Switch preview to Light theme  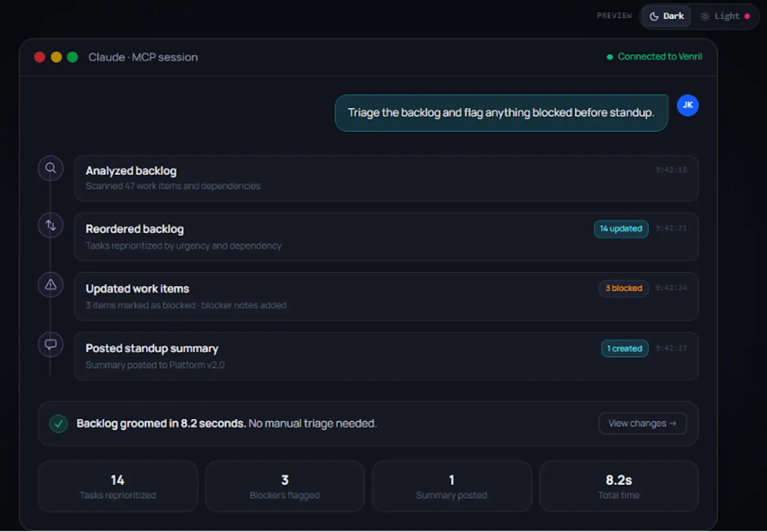pos(725,16)
